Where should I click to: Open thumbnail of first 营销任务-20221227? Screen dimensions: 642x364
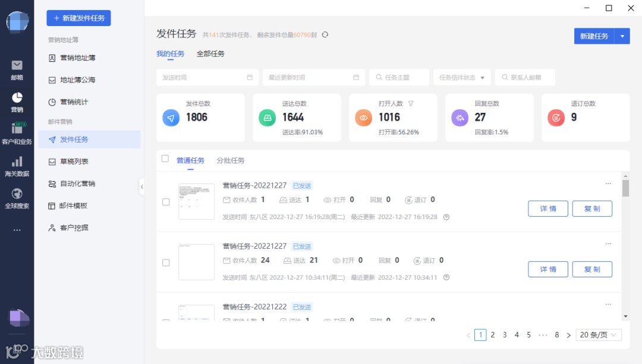coord(197,202)
